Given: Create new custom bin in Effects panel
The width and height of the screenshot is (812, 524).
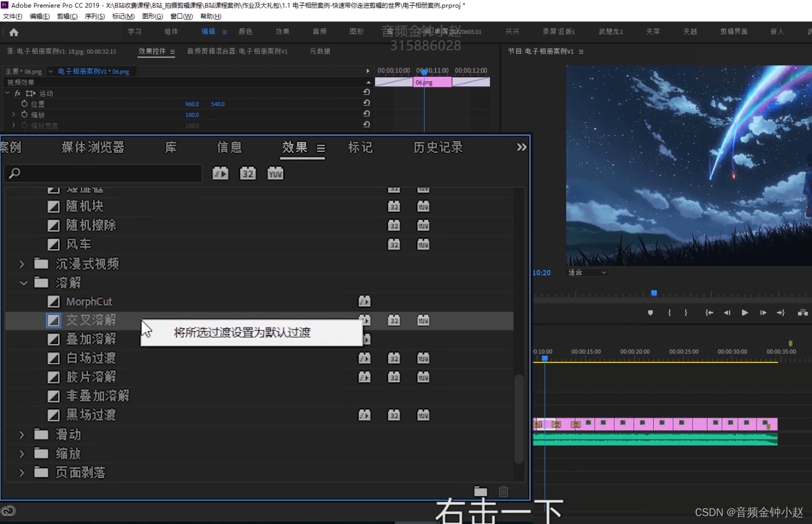Looking at the screenshot, I should point(481,491).
